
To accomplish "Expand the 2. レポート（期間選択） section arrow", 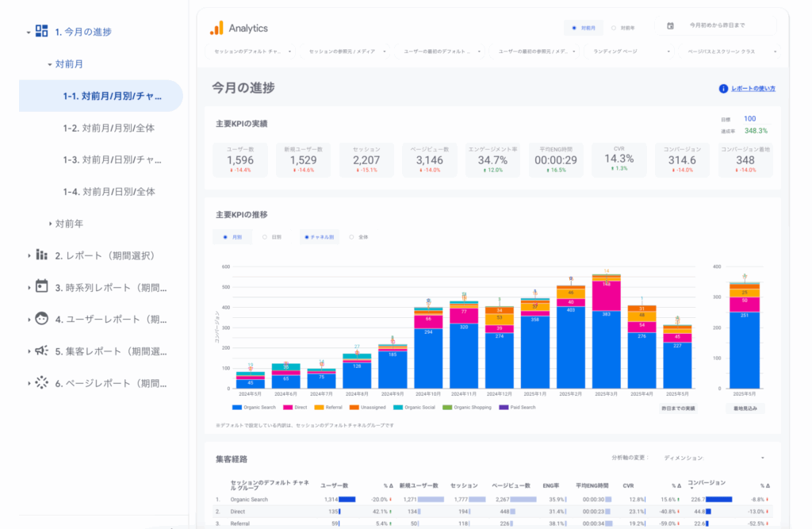I will pyautogui.click(x=29, y=255).
